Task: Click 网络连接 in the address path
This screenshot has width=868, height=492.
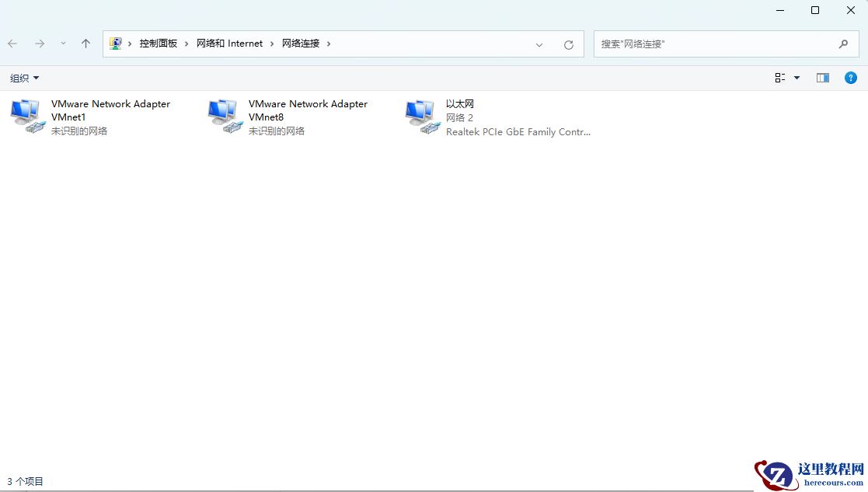Action: coord(300,43)
